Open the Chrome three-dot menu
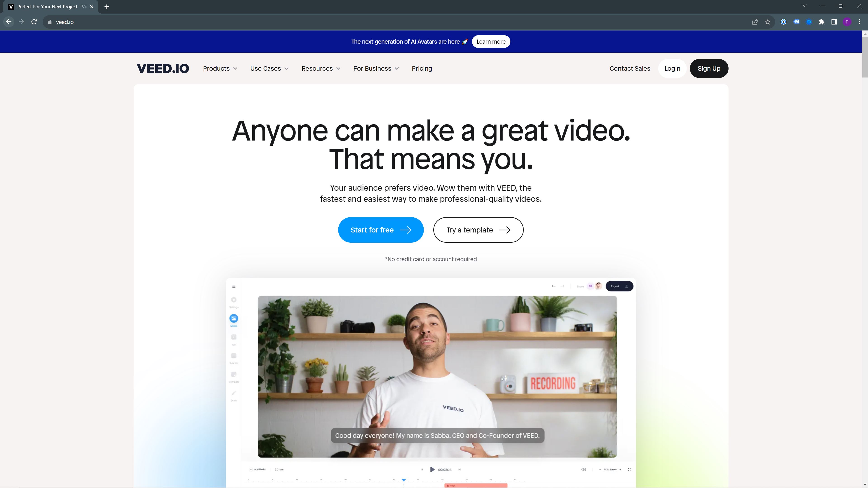 click(860, 22)
